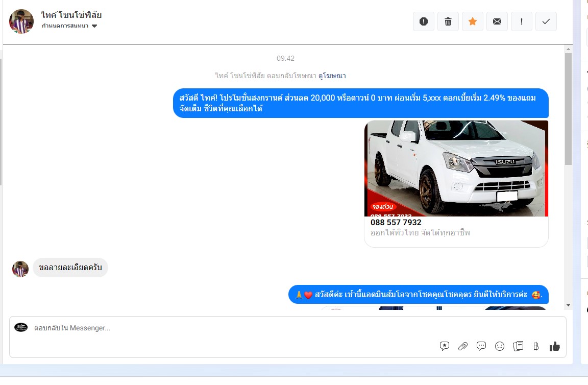The width and height of the screenshot is (588, 385).
Task: Delete conversation using the trash icon
Action: point(448,21)
